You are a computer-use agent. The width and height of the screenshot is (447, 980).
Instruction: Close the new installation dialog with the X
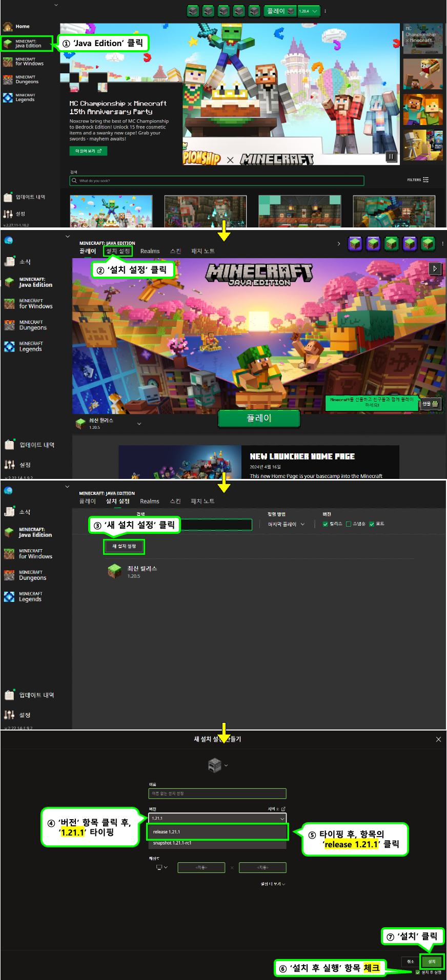[438, 739]
